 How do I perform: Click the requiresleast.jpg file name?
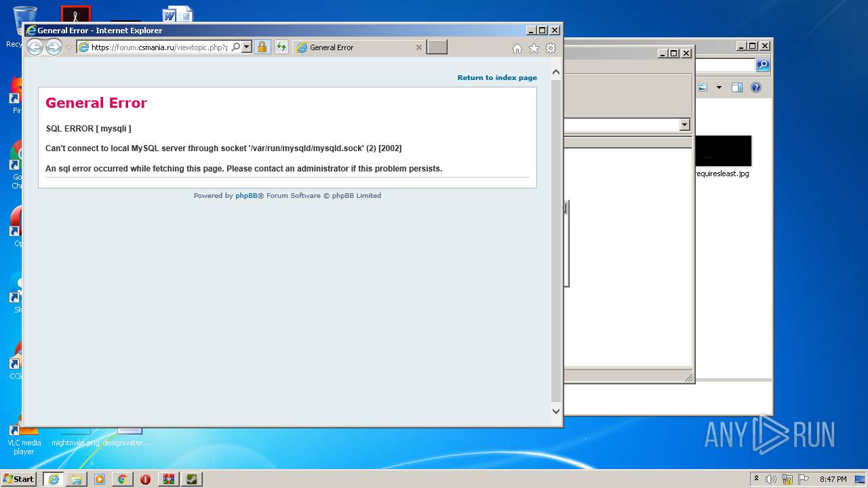(x=723, y=174)
